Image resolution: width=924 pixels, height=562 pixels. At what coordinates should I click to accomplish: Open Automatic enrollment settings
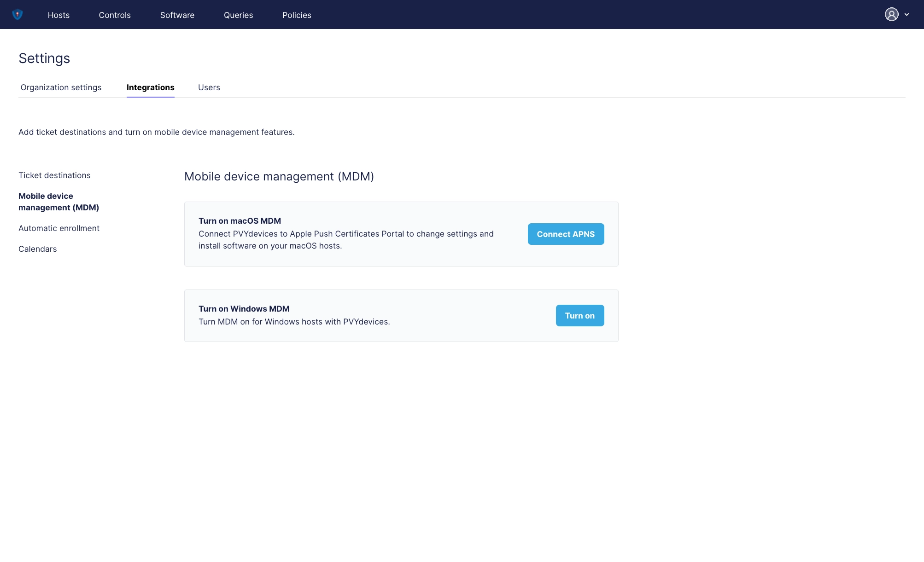pos(59,228)
